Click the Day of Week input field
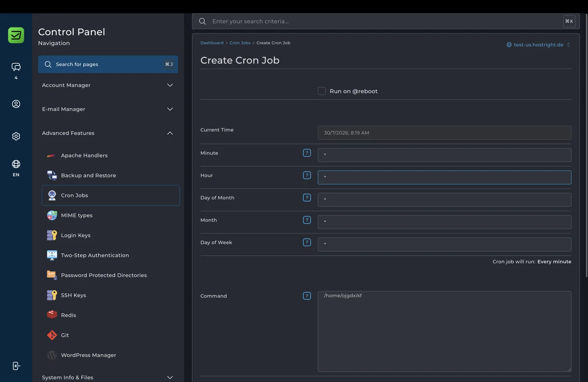The image size is (588, 382). pos(444,245)
